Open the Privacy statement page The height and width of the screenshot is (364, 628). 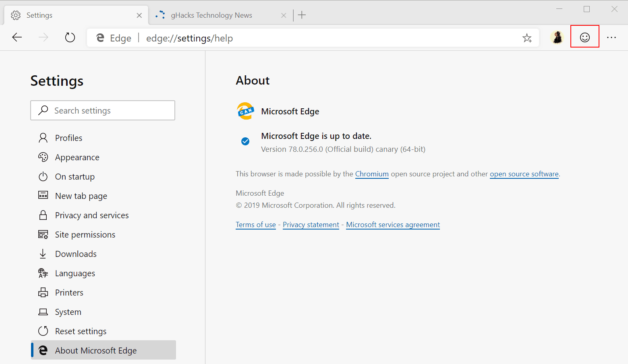(x=311, y=225)
